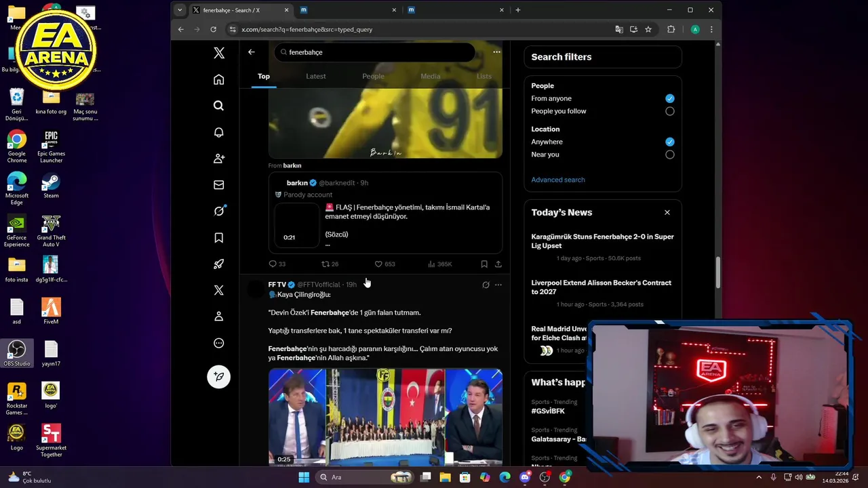This screenshot has height=488, width=868.
Task: Reload the page in Chrome
Action: 213,29
